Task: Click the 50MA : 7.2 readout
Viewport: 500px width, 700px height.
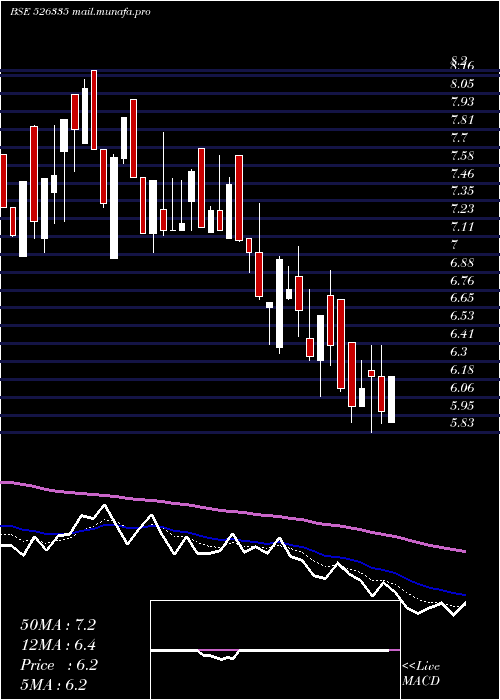Action: tap(58, 625)
